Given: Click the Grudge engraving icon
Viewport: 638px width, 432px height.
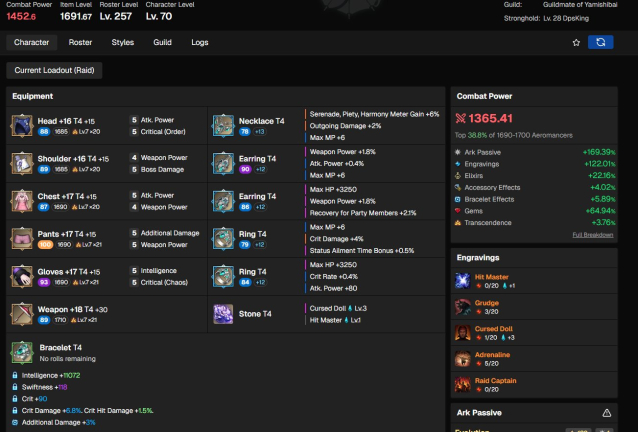Looking at the screenshot, I should click(x=463, y=307).
